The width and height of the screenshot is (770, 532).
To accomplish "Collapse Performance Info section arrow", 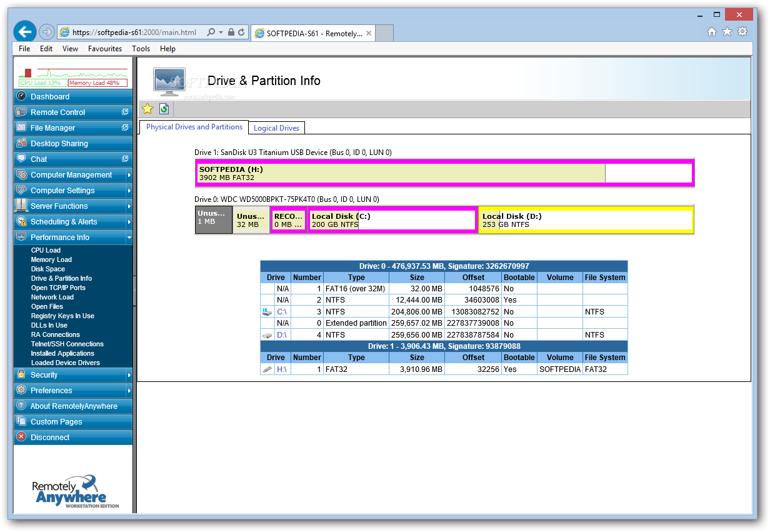I will (x=129, y=238).
